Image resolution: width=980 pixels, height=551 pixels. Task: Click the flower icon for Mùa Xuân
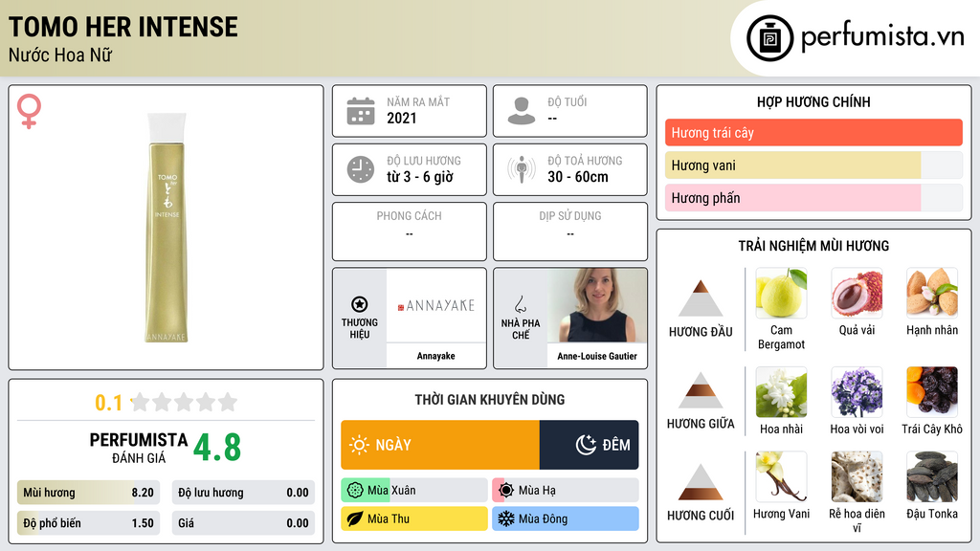(x=355, y=491)
